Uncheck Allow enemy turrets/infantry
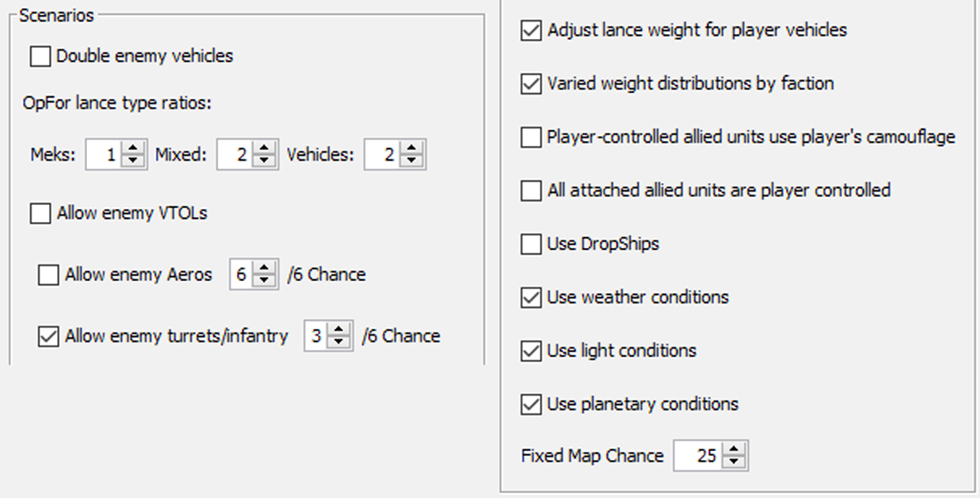 pos(48,337)
